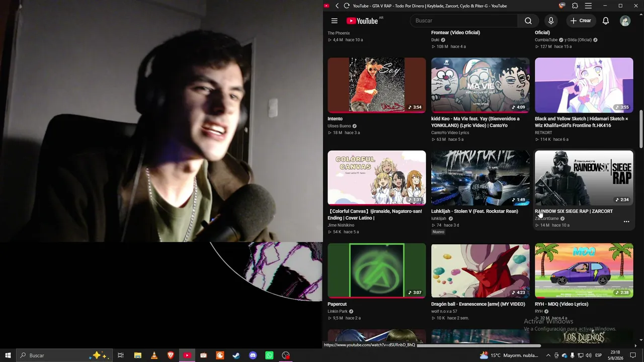This screenshot has height=362, width=644.
Task: Open the Windows notification center icon
Action: tap(633, 355)
